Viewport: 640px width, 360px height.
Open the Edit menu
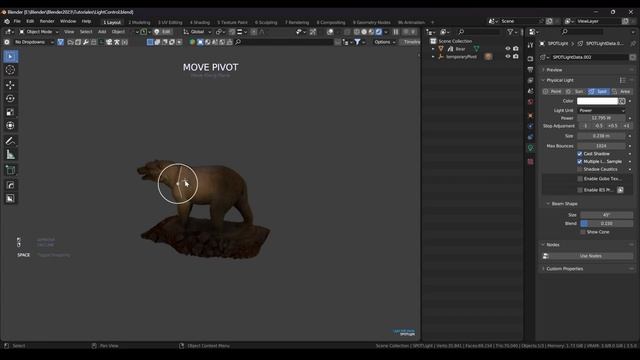pos(30,21)
